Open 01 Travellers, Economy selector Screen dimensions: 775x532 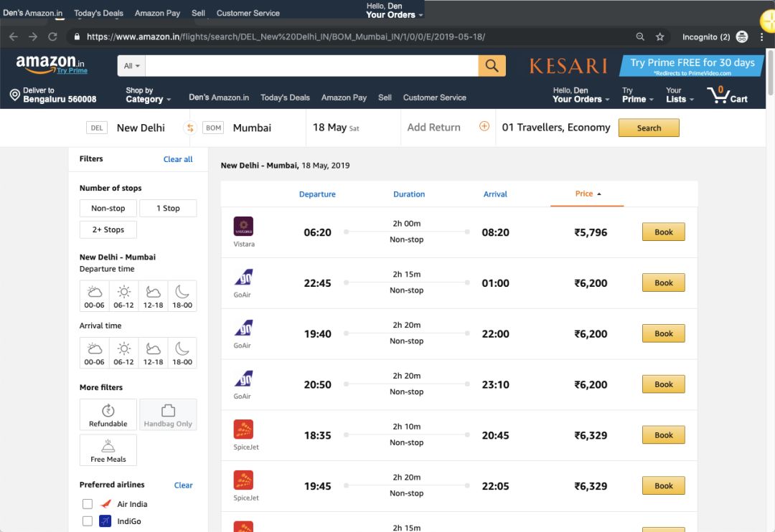pyautogui.click(x=556, y=128)
